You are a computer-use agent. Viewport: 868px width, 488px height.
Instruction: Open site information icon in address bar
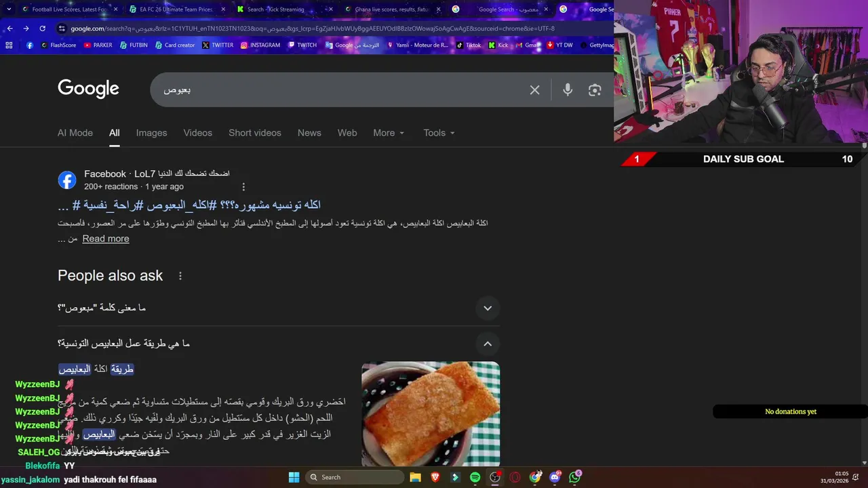pos(62,28)
